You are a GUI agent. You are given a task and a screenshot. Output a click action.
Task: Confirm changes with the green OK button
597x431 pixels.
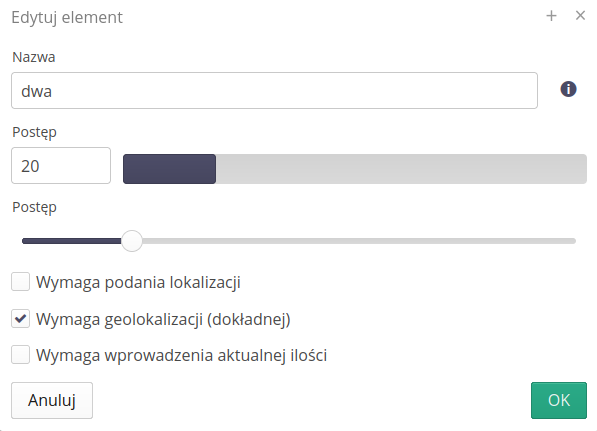click(x=559, y=400)
